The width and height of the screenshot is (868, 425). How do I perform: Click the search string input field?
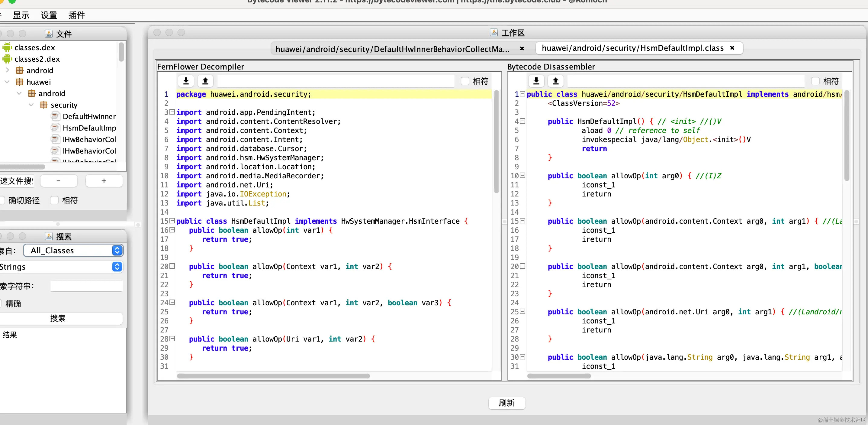[x=86, y=286]
